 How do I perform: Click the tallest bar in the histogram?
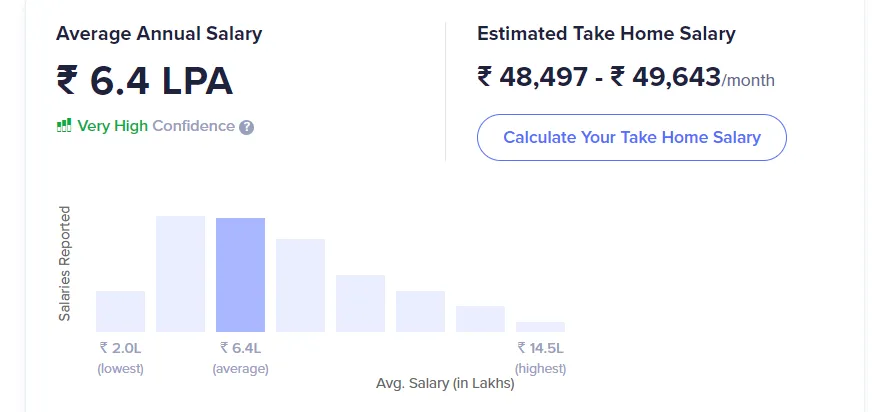(180, 273)
